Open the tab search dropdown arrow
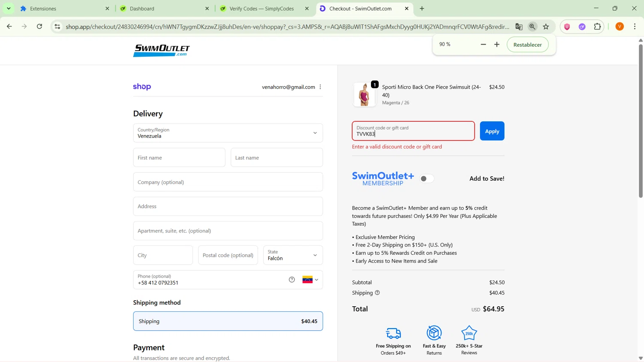 tap(9, 9)
